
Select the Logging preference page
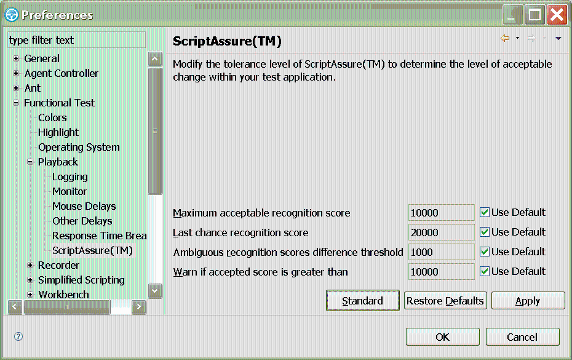pyautogui.click(x=70, y=177)
